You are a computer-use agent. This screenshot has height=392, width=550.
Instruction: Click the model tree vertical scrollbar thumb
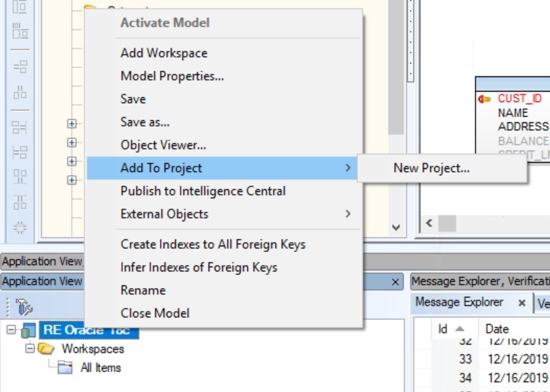tap(396, 67)
